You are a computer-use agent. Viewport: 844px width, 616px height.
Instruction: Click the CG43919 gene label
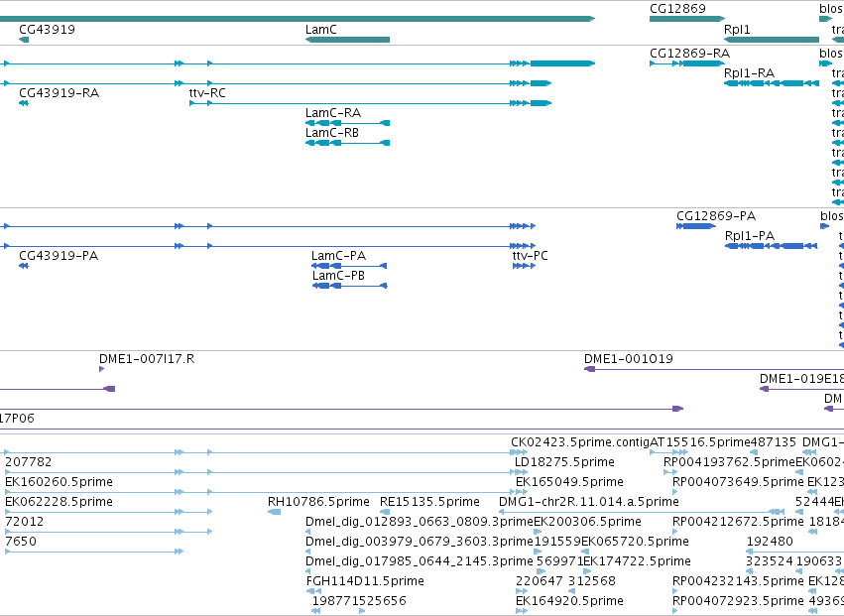click(x=47, y=29)
